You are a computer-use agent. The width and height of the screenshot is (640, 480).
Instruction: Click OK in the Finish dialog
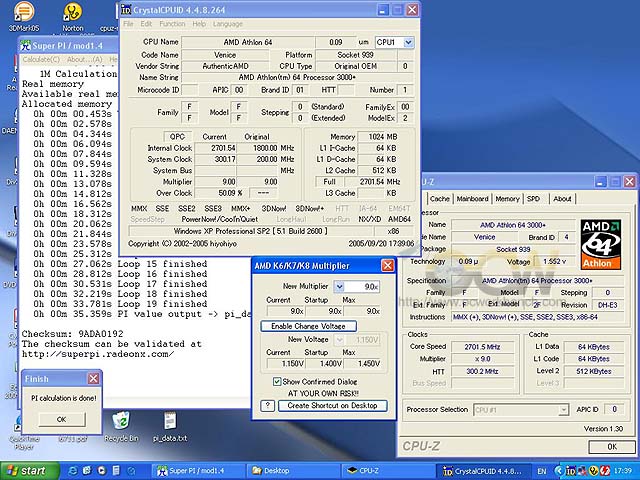tap(61, 419)
